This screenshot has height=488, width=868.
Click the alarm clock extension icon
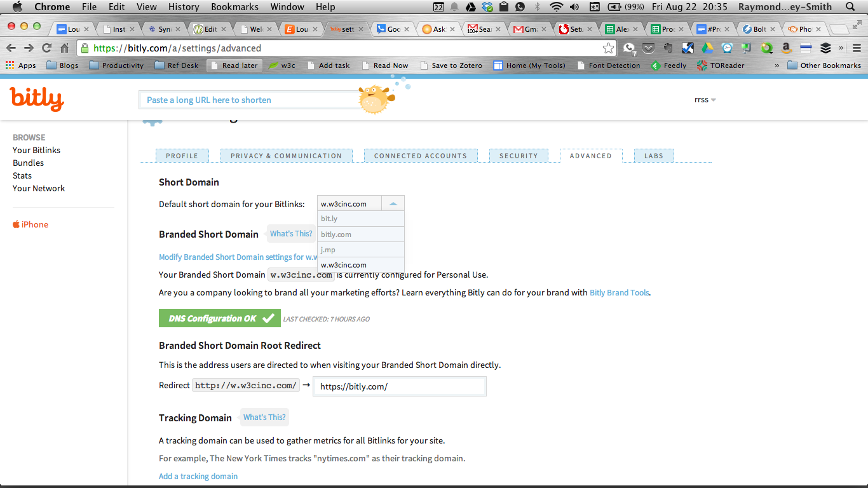click(x=727, y=48)
